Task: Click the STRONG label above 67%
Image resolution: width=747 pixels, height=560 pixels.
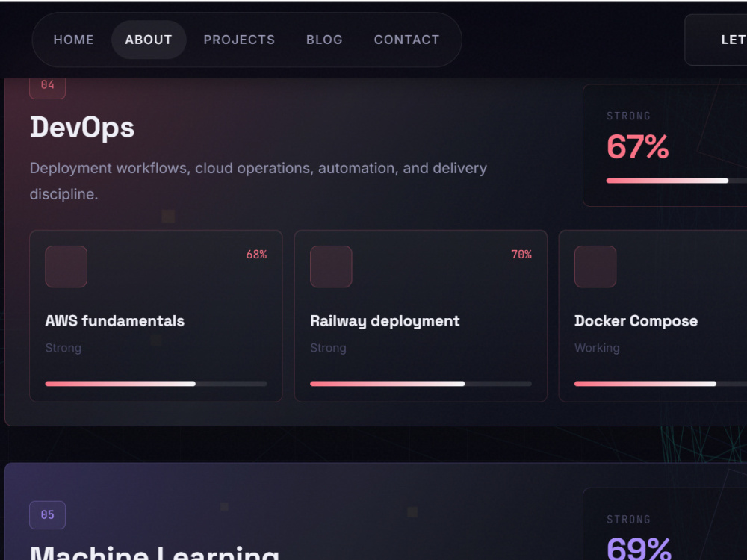Action: tap(628, 116)
